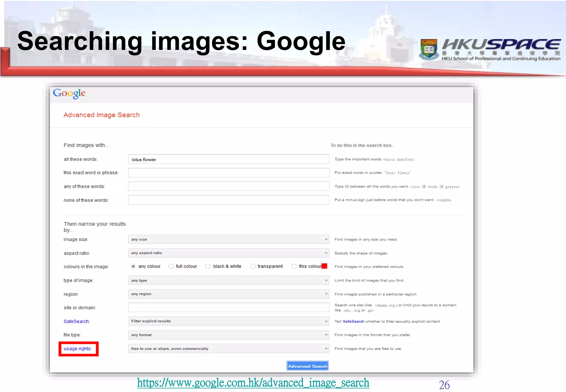Click 'Limit the kind of images that you find' hint
This screenshot has height=392, width=566.
pyautogui.click(x=369, y=280)
